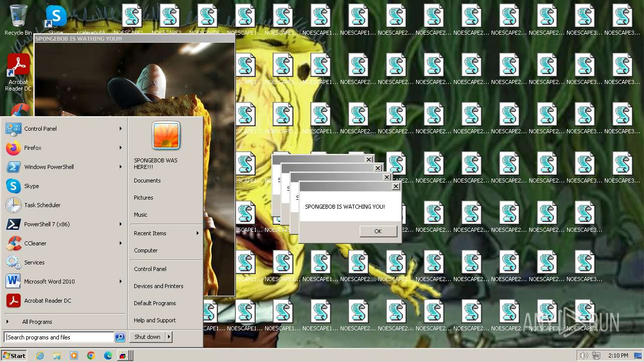Select the Skype shortcut on the desktop
The height and width of the screenshot is (362, 644).
[56, 20]
